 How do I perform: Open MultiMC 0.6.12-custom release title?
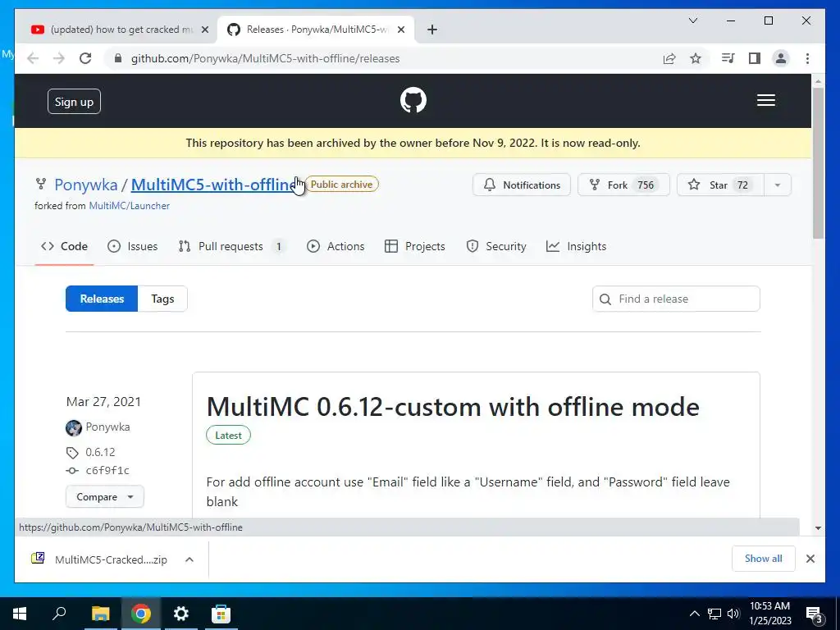453,407
